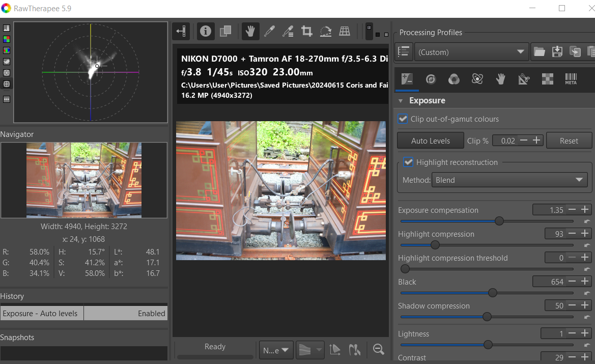Zoom out the preview with magnifier icon
This screenshot has width=595, height=364.
tap(378, 349)
